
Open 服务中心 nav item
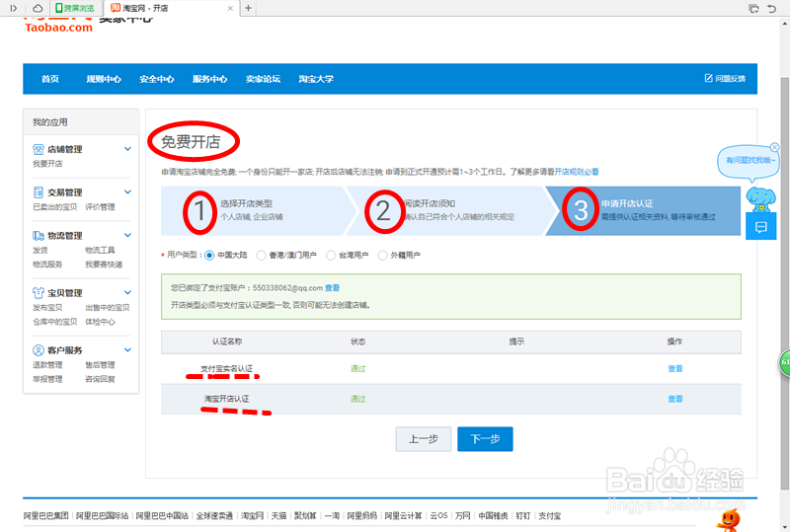click(209, 79)
